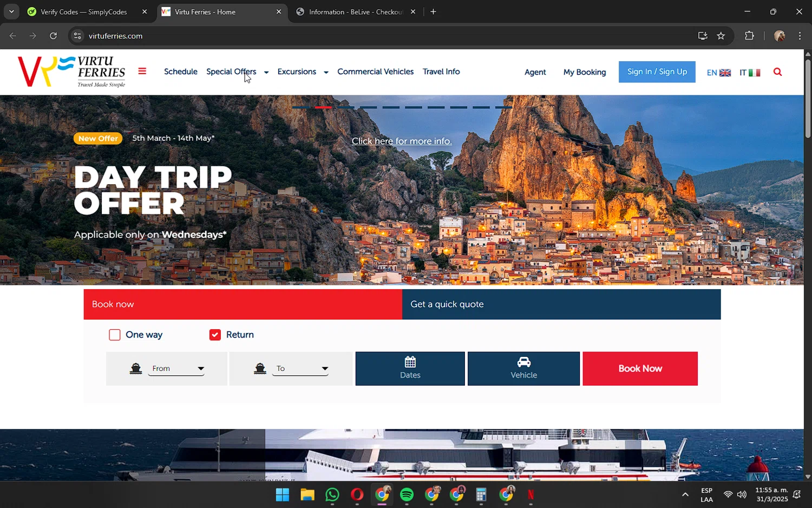View site information icon in address bar

click(77, 36)
